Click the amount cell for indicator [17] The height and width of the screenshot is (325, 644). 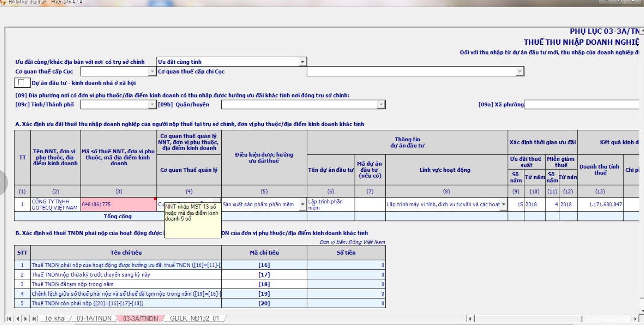pyautogui.click(x=346, y=275)
